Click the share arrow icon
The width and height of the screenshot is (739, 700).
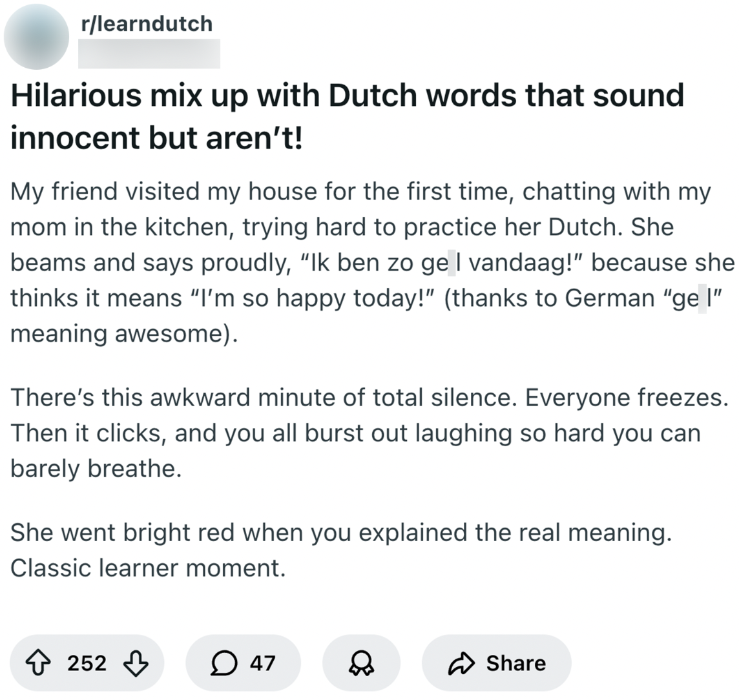coord(460,663)
